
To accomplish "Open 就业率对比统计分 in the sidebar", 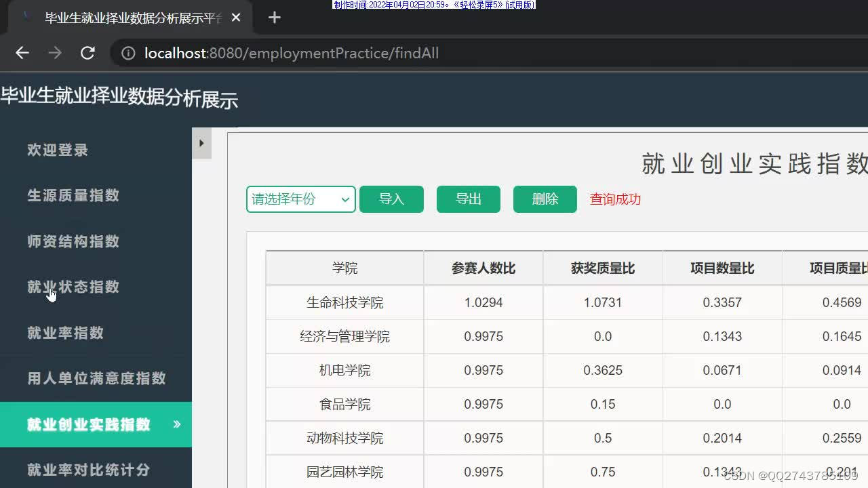I will pos(88,470).
